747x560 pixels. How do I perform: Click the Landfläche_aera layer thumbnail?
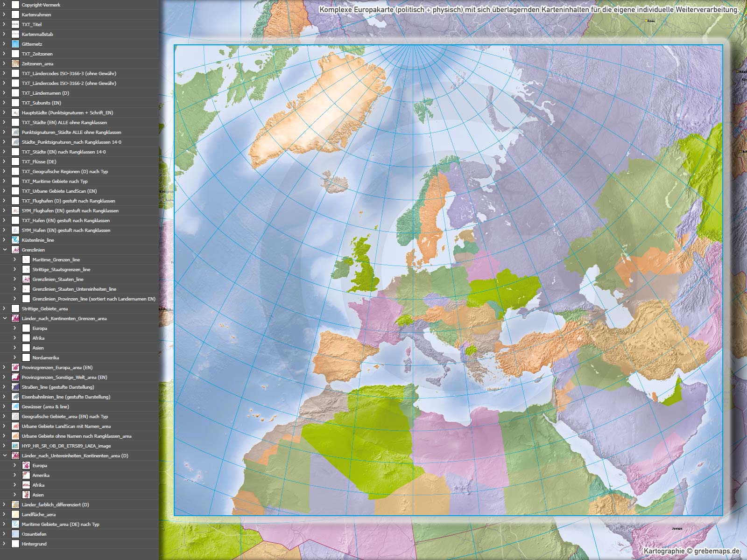[15, 514]
